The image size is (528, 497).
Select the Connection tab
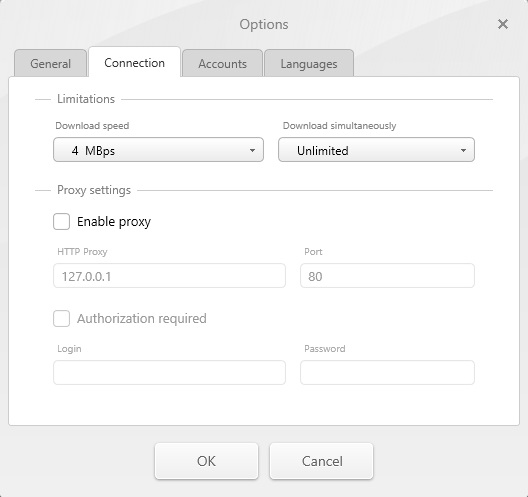pyautogui.click(x=134, y=62)
